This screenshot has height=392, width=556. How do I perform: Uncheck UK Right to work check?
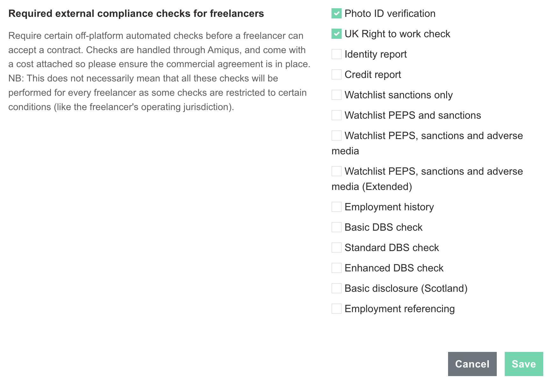tap(337, 34)
